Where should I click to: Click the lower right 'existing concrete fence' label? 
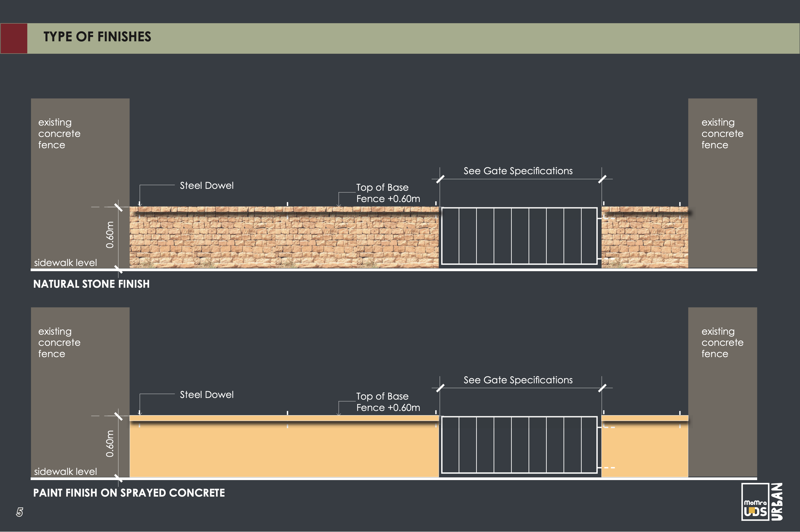722,342
